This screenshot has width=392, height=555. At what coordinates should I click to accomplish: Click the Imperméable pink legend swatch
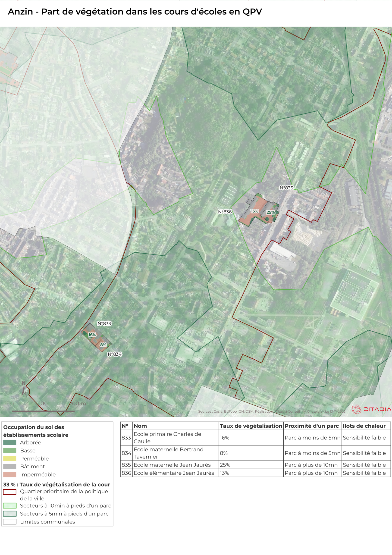[10, 474]
